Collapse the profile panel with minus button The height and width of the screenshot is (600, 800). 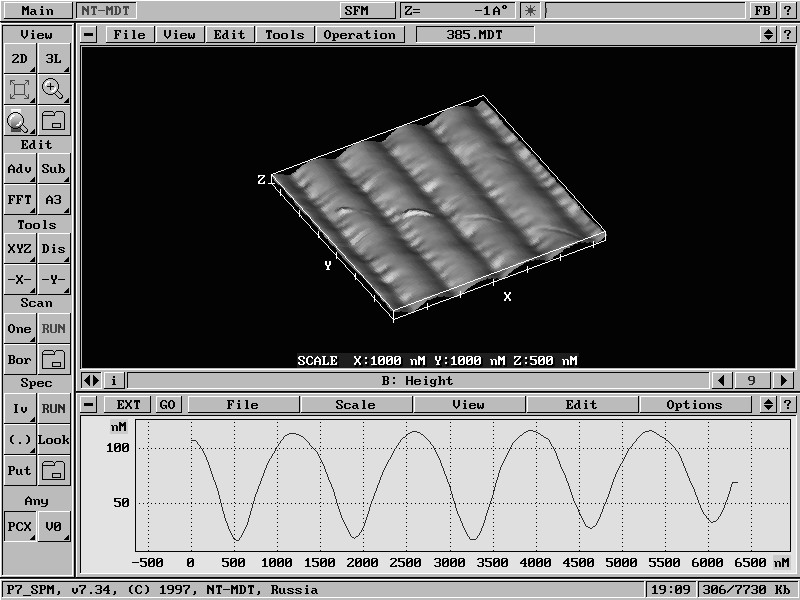tap(90, 405)
